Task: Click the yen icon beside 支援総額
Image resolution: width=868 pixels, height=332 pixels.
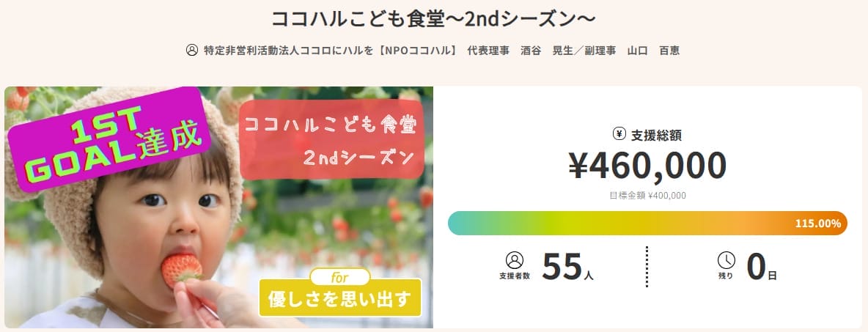Action: [619, 133]
